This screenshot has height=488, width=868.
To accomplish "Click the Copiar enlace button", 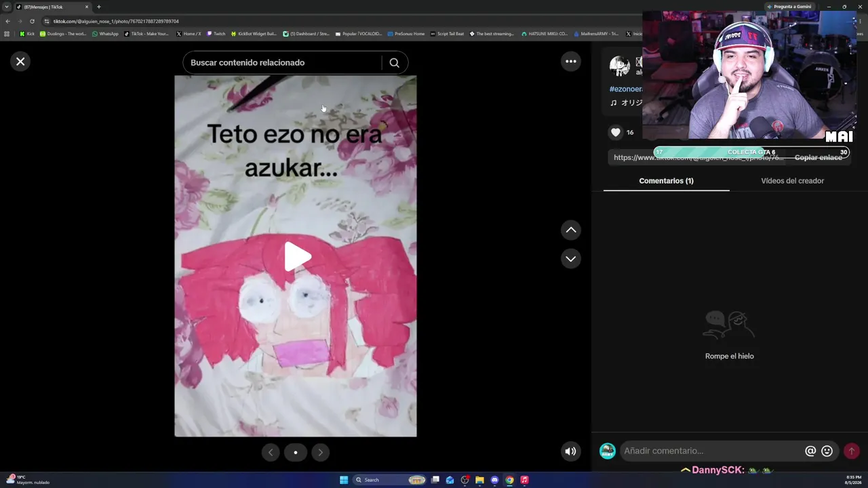I will coord(818,157).
